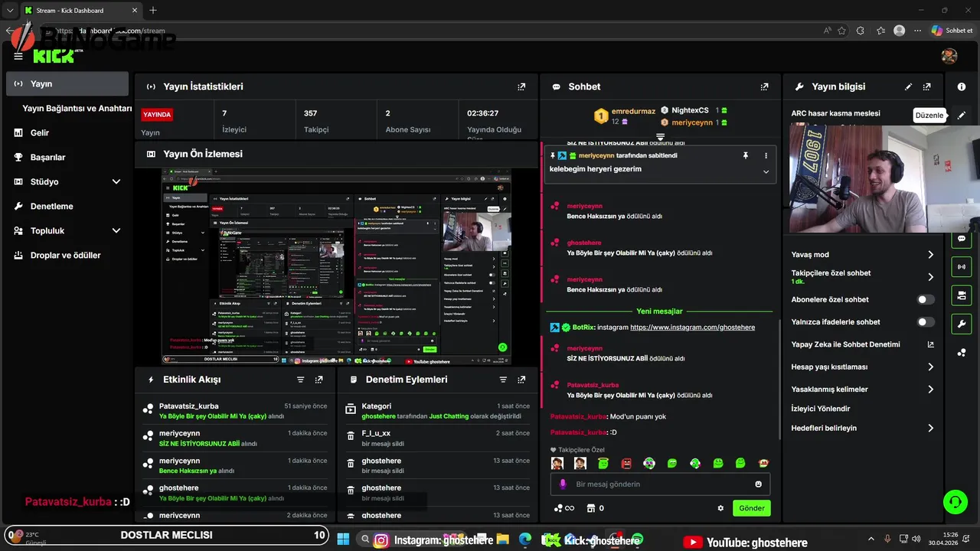This screenshot has height=551, width=980.
Task: Expand the pinned message chevron
Action: pyautogui.click(x=766, y=172)
